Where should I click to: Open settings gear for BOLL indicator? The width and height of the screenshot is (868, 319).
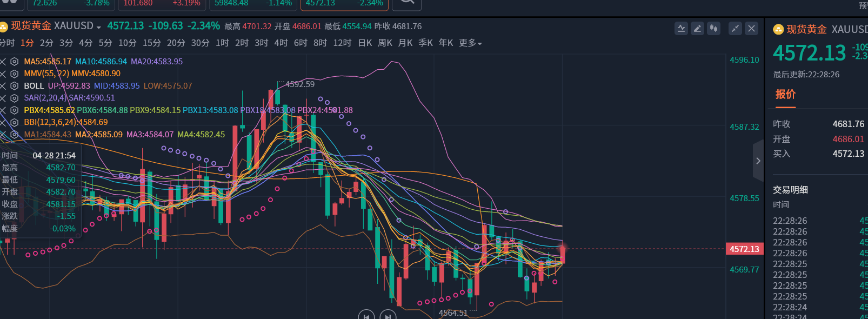15,86
